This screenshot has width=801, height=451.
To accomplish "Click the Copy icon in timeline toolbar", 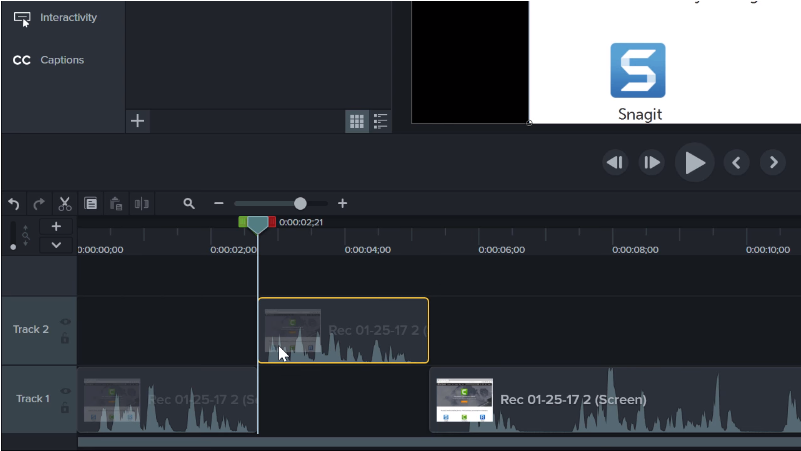I will pos(91,204).
